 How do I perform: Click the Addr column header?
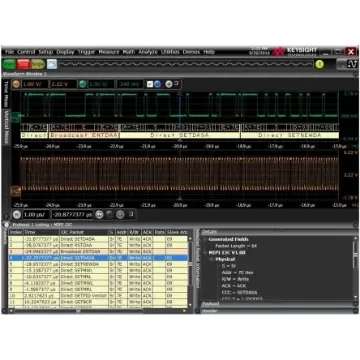[x=121, y=232]
